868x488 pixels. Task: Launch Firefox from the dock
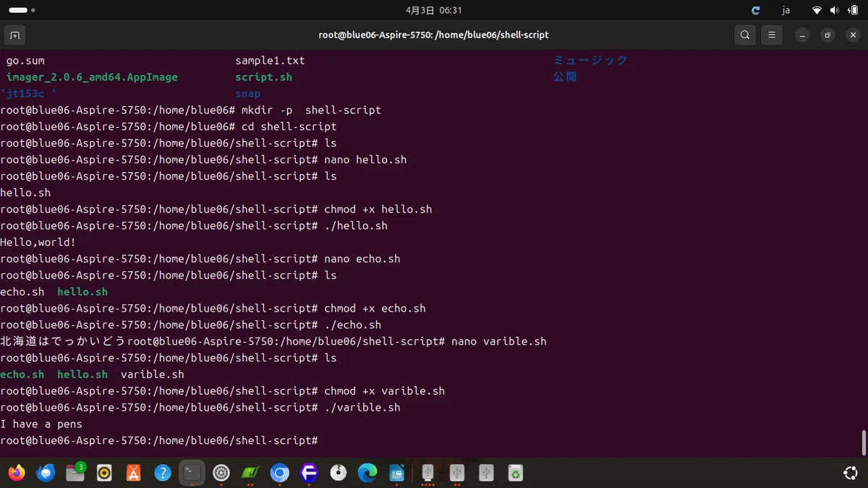16,473
